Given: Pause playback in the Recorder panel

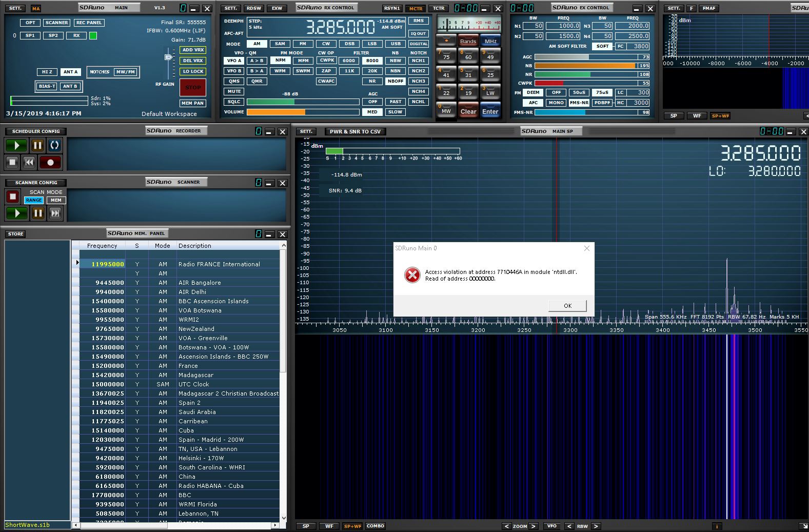Looking at the screenshot, I should coord(37,145).
